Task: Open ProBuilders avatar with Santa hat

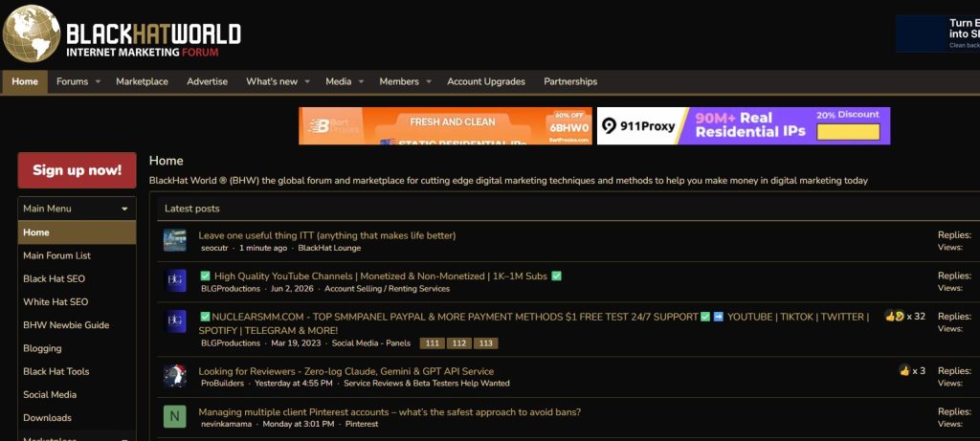Action: click(x=175, y=376)
